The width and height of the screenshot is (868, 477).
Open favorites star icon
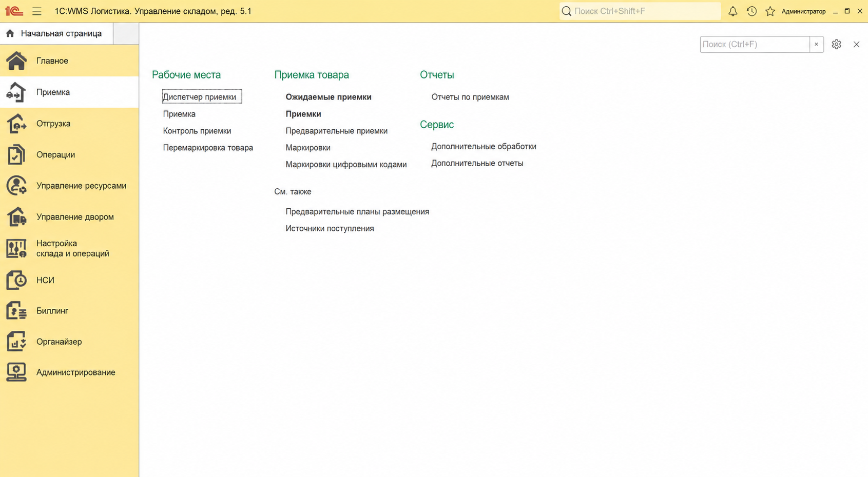click(770, 11)
